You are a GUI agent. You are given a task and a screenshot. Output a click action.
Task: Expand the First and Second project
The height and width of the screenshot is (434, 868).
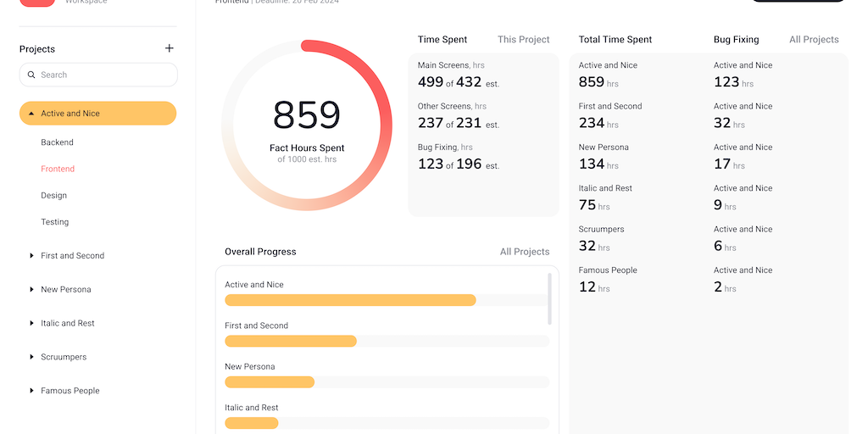click(x=31, y=255)
